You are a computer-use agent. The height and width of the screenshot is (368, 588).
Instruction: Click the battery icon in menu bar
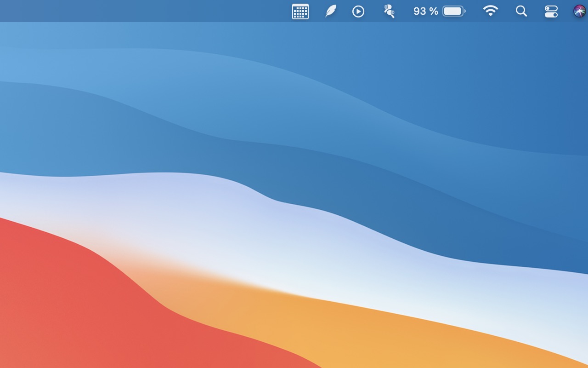454,11
